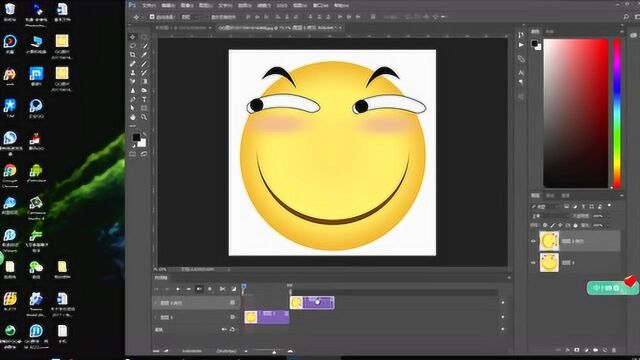Select the Eyedropper tool
The width and height of the screenshot is (640, 360).
tap(144, 54)
